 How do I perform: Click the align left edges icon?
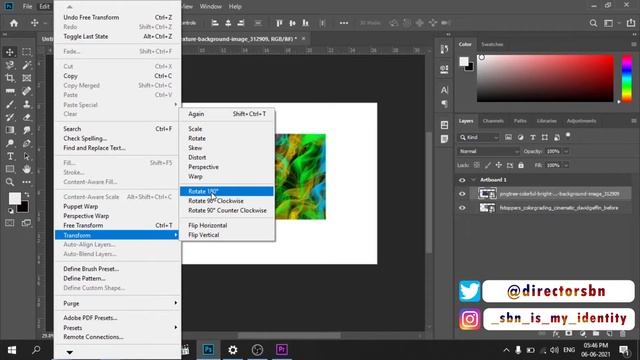point(215,23)
